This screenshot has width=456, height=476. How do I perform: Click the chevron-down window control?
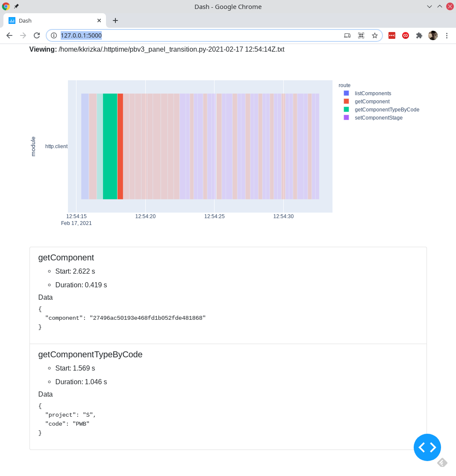(x=429, y=6)
